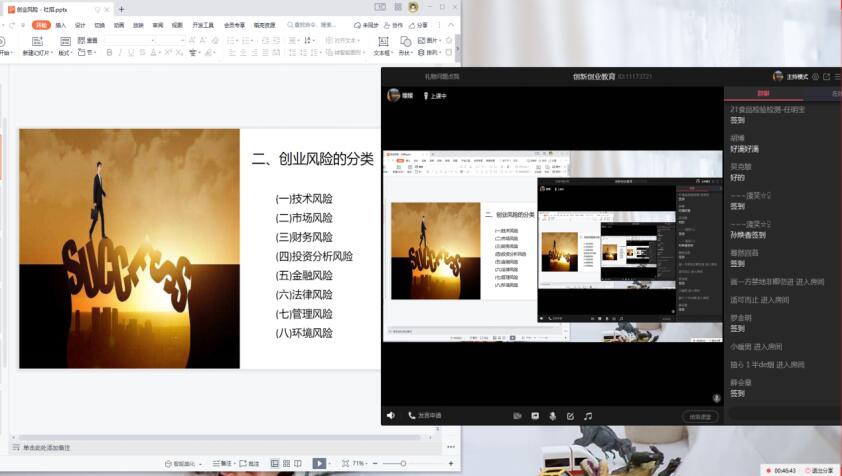Adjust the zoom slider in the status bar
Image resolution: width=842 pixels, height=476 pixels.
[402, 463]
